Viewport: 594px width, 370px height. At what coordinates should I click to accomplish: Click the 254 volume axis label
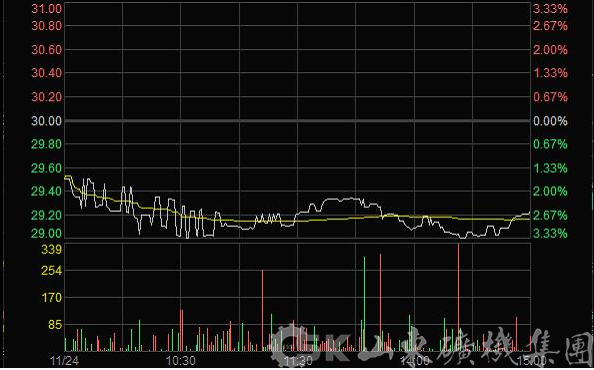click(x=51, y=271)
